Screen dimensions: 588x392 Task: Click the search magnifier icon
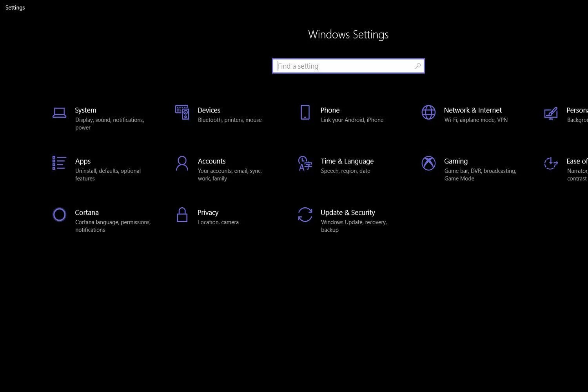click(x=418, y=66)
